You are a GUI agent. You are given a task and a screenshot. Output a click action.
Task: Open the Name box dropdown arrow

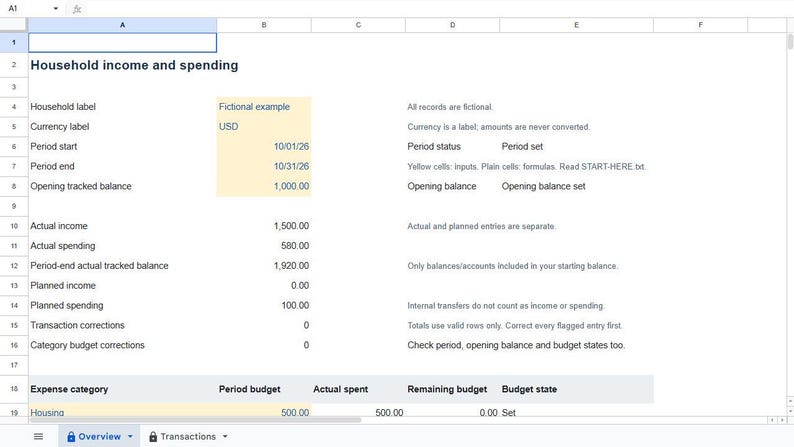click(55, 9)
